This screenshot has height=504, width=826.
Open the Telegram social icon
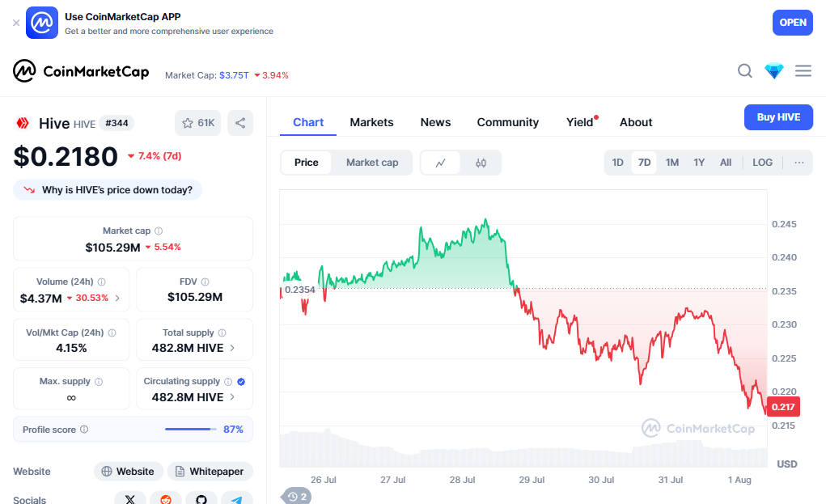click(x=236, y=500)
